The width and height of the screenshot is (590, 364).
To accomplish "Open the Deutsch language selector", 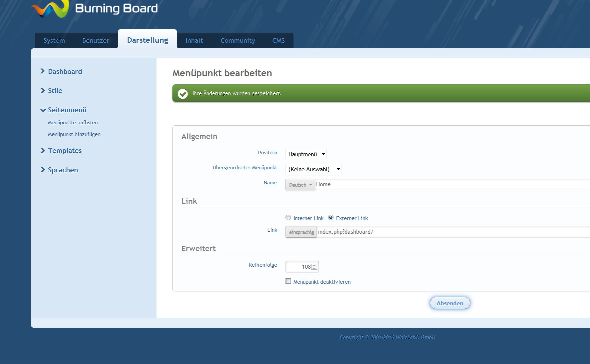I will 300,185.
